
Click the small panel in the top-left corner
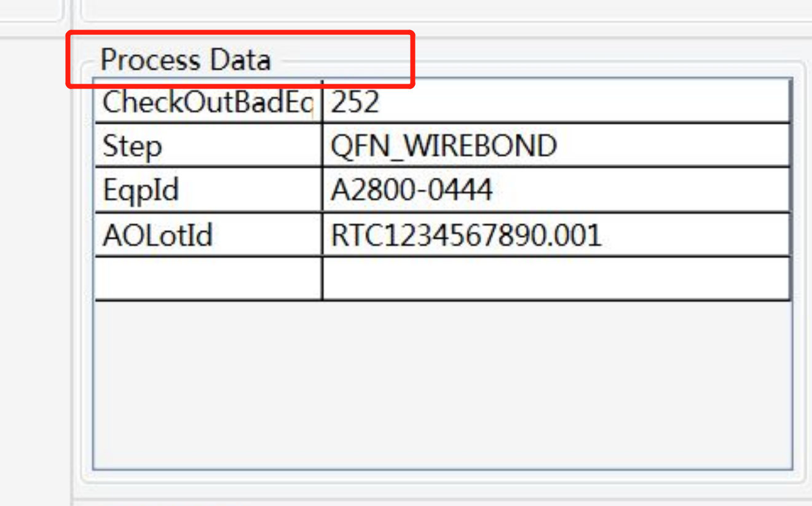pos(30,9)
